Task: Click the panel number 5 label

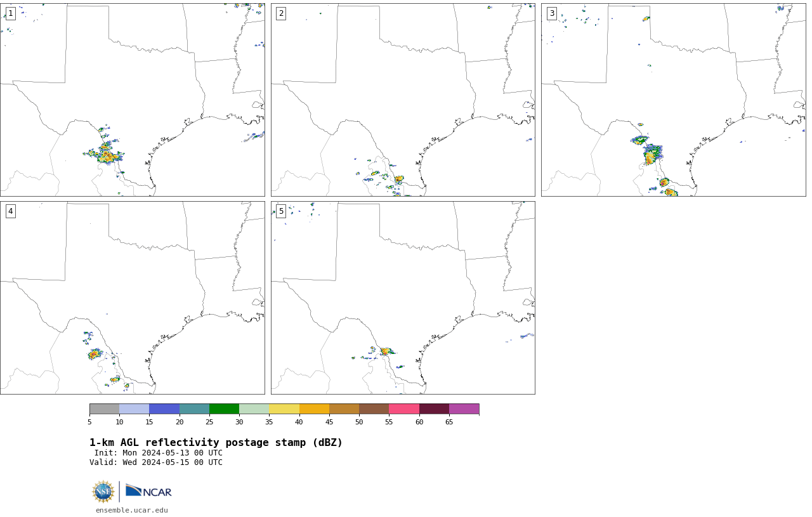Action: point(281,211)
